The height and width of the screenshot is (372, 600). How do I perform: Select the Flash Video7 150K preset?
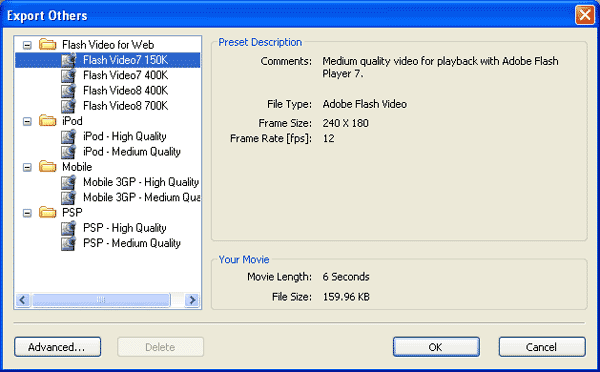pos(126,60)
